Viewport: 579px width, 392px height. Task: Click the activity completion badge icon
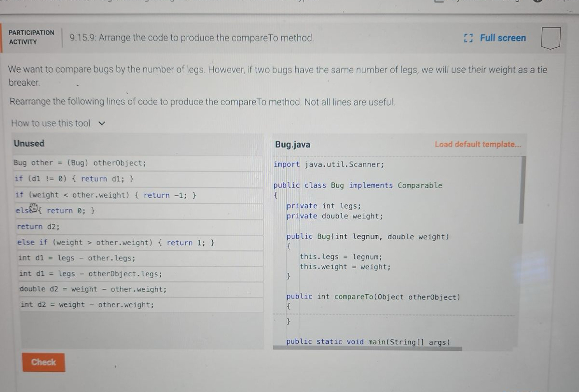[x=551, y=38]
